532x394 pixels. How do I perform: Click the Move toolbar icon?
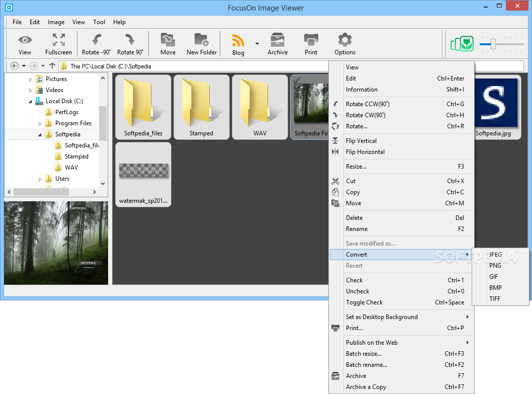(168, 40)
